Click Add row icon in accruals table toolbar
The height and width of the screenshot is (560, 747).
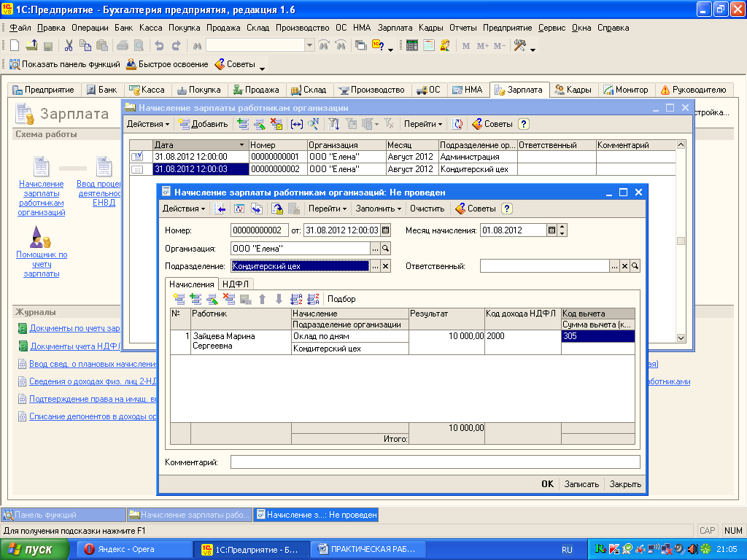point(179,299)
